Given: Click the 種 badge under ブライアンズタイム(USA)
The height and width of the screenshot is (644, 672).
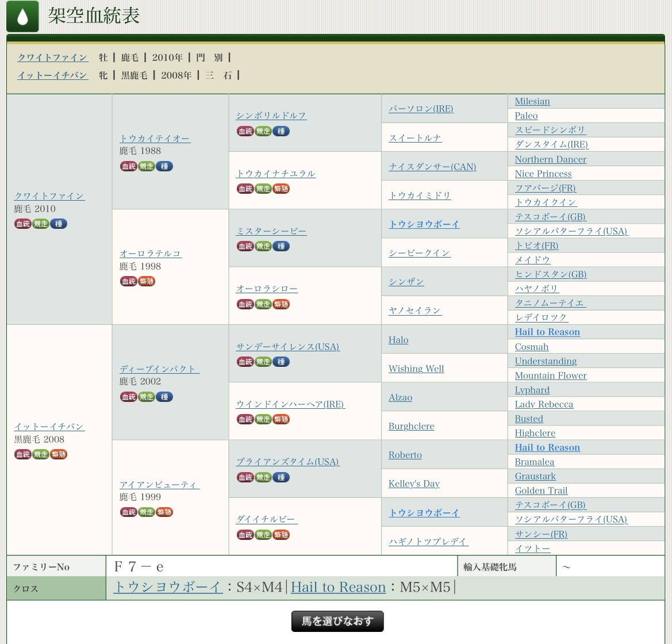Looking at the screenshot, I should [281, 477].
